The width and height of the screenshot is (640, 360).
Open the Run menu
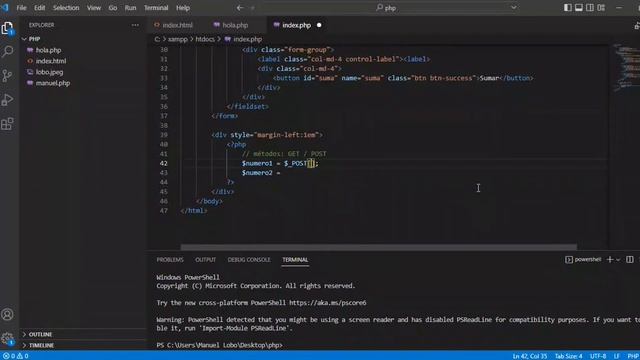tap(130, 8)
